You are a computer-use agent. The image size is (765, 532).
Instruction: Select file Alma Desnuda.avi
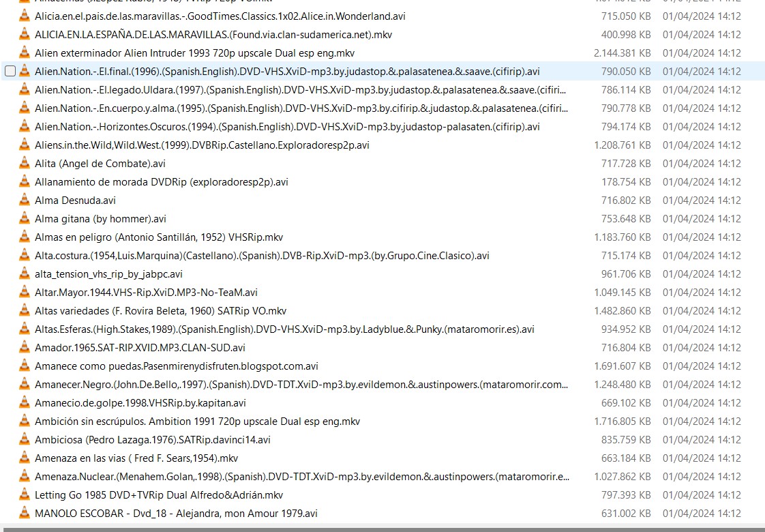pos(75,200)
